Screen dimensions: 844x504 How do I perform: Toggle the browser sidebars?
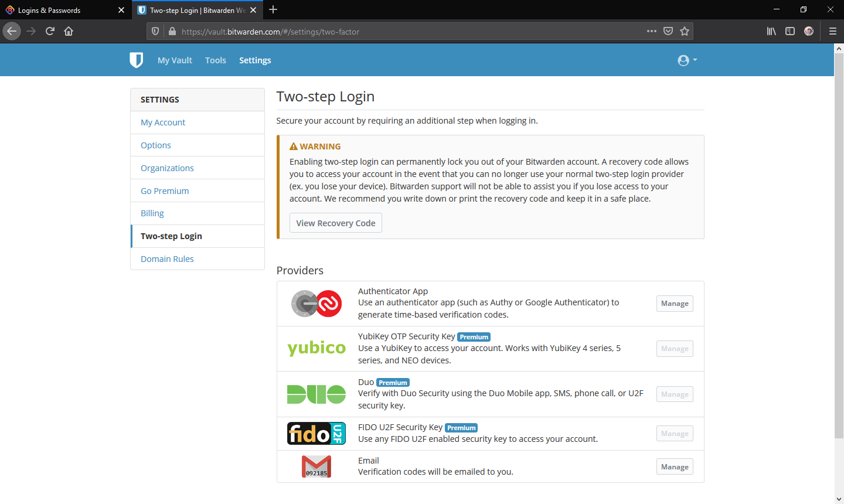[790, 31]
